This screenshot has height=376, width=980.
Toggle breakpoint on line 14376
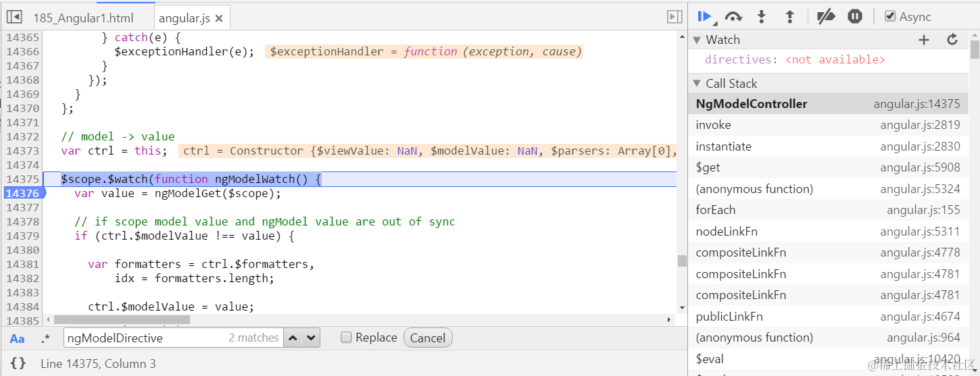[22, 194]
